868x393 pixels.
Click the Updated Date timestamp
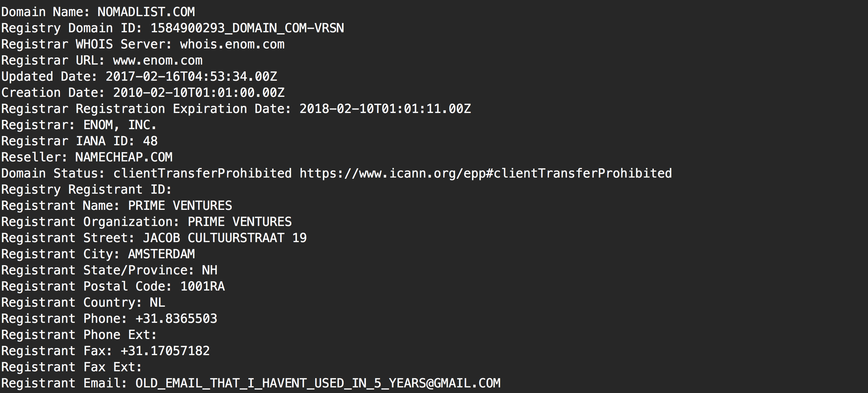(x=191, y=76)
